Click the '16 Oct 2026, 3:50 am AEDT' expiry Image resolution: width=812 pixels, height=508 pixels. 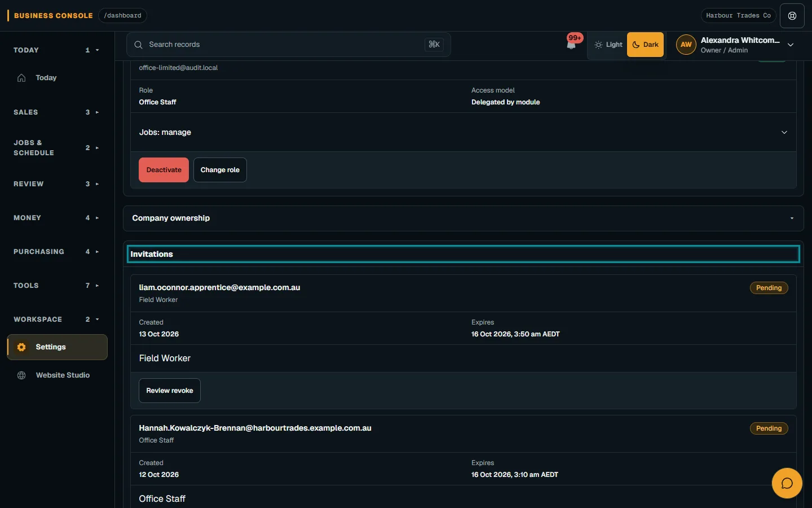point(515,334)
